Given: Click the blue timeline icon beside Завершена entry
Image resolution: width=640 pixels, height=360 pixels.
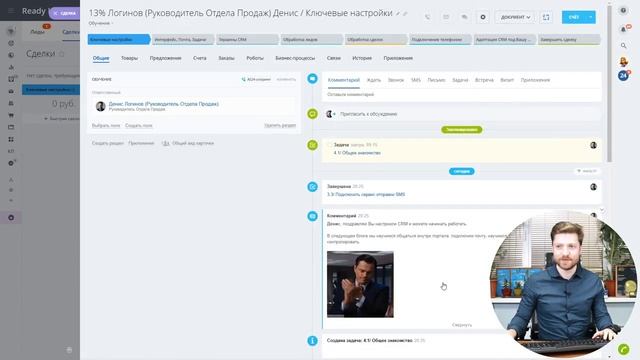Looking at the screenshot, I should (x=313, y=187).
